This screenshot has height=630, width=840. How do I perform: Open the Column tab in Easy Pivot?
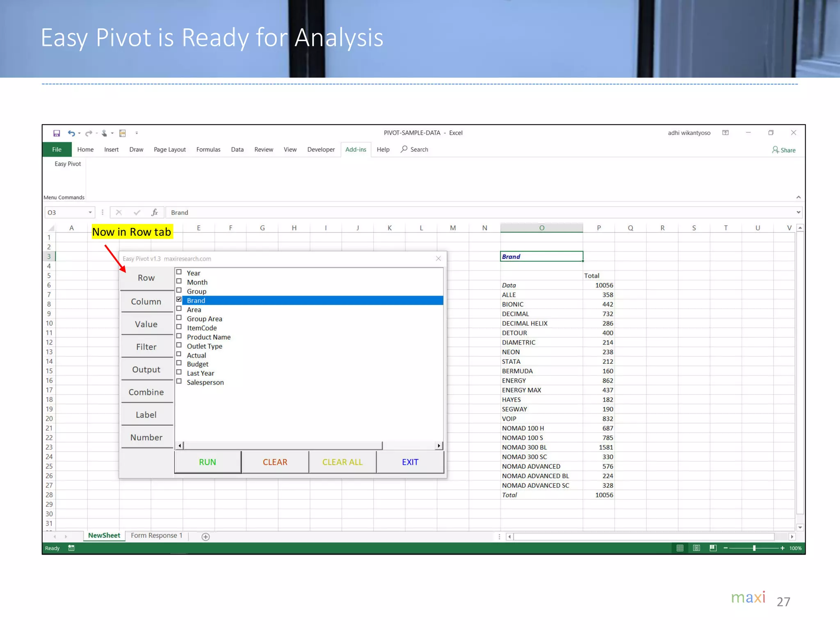(146, 302)
